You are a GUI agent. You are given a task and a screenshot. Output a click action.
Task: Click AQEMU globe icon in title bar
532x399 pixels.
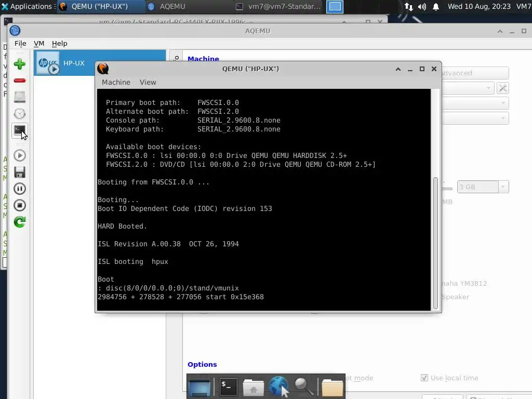15,31
